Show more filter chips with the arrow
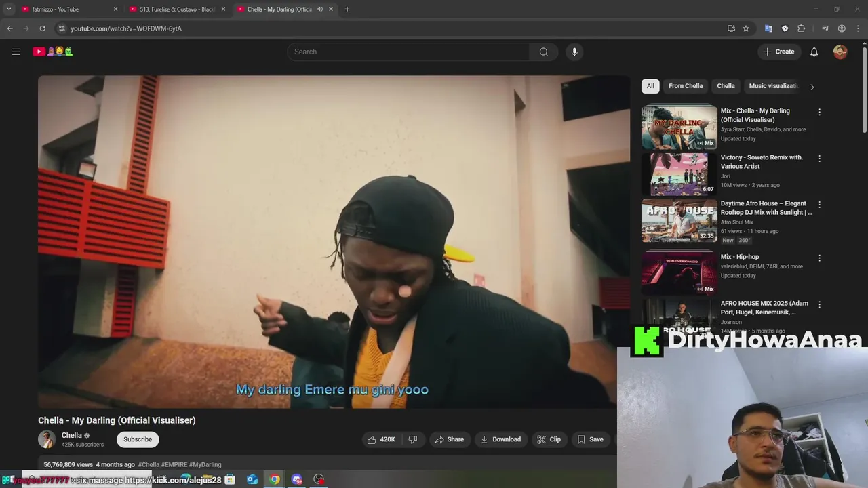The height and width of the screenshot is (488, 868). [x=812, y=87]
